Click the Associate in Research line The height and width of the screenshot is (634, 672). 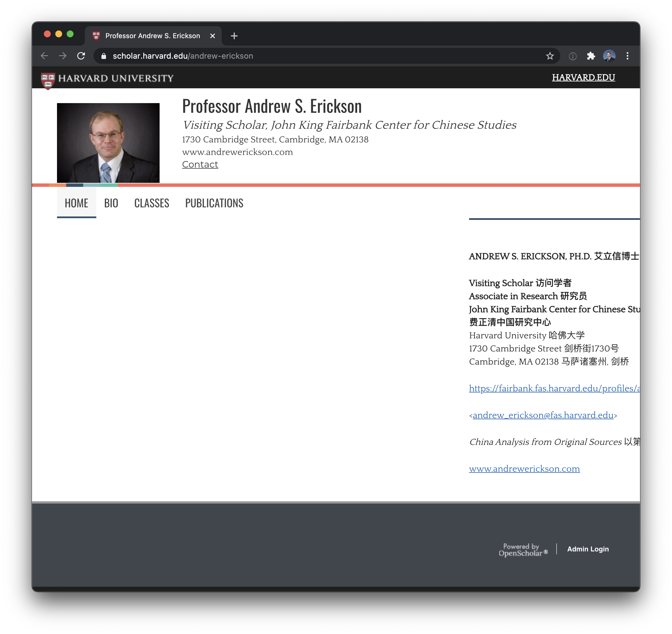528,296
